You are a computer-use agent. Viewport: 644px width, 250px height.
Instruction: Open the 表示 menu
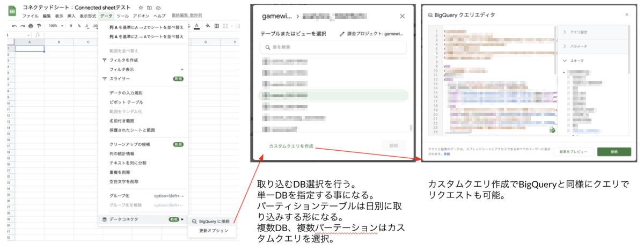click(59, 16)
